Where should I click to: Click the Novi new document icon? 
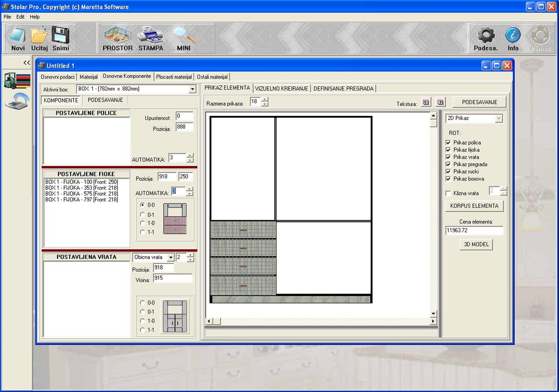click(x=18, y=36)
